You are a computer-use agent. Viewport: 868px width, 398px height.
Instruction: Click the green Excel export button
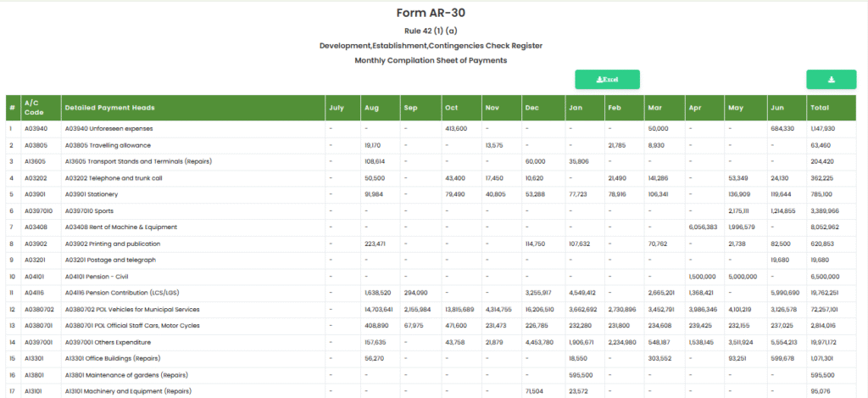click(x=607, y=79)
